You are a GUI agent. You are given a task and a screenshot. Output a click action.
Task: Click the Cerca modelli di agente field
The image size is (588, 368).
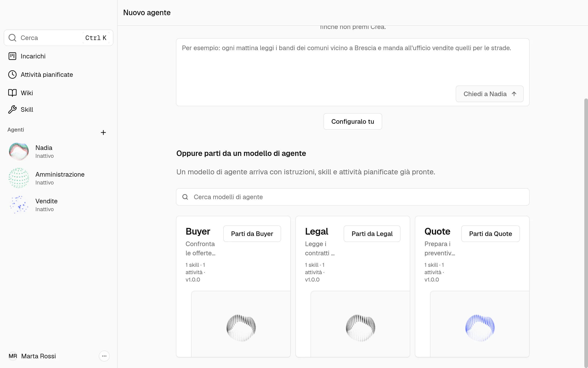353,197
